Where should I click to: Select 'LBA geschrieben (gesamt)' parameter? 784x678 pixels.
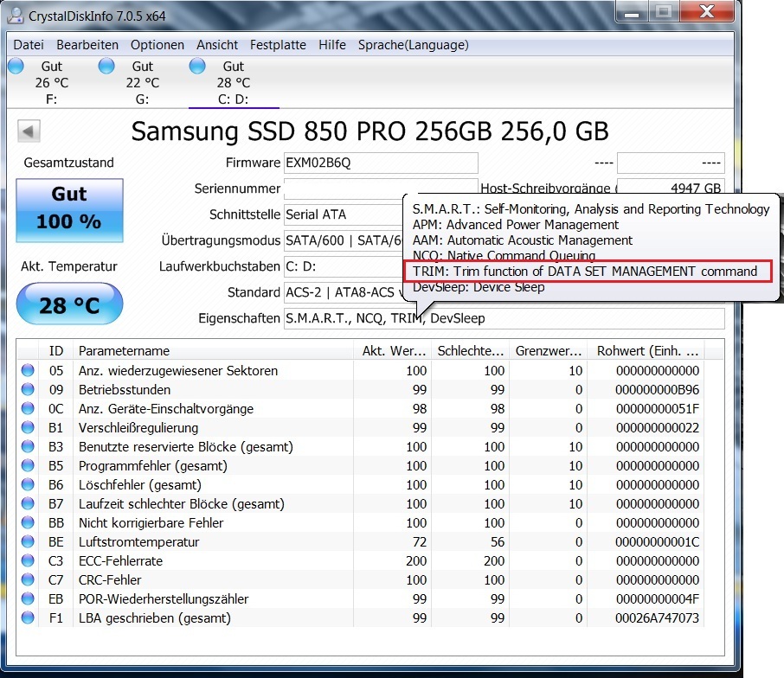coord(155,617)
